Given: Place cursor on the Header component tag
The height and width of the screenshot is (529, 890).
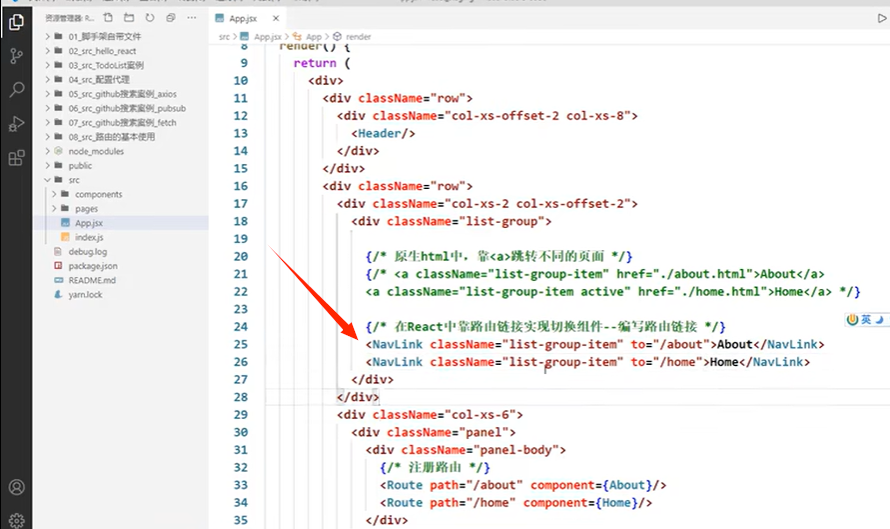Looking at the screenshot, I should pyautogui.click(x=383, y=133).
